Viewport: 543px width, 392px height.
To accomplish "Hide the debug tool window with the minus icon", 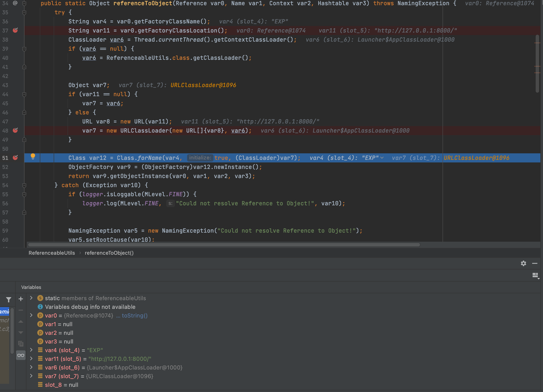I will point(535,263).
